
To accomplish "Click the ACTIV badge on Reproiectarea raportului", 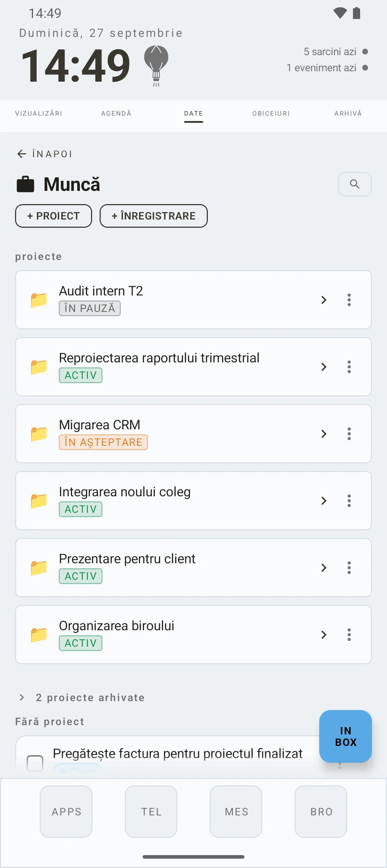I will pos(81,375).
